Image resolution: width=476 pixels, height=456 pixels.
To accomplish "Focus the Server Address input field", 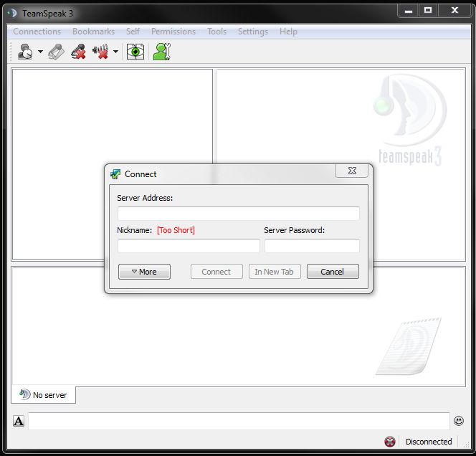I will [x=239, y=214].
